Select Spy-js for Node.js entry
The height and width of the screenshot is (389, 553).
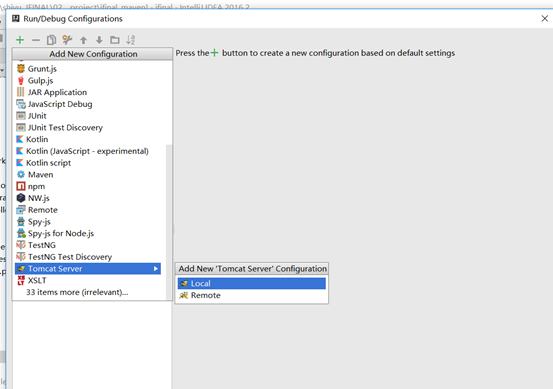coord(87,233)
